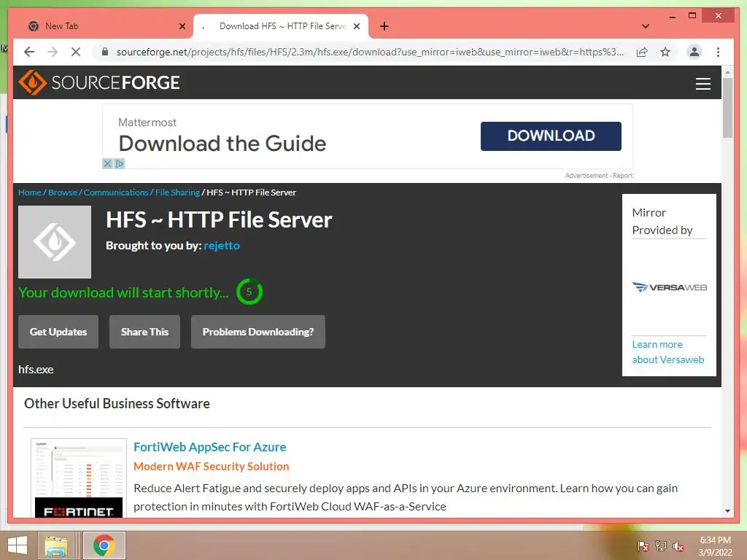Open the Chrome three-dot menu
747x560 pixels.
(x=718, y=52)
